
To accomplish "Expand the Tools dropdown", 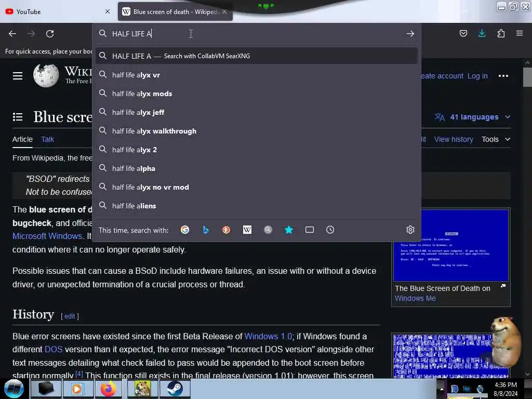I will click(496, 139).
